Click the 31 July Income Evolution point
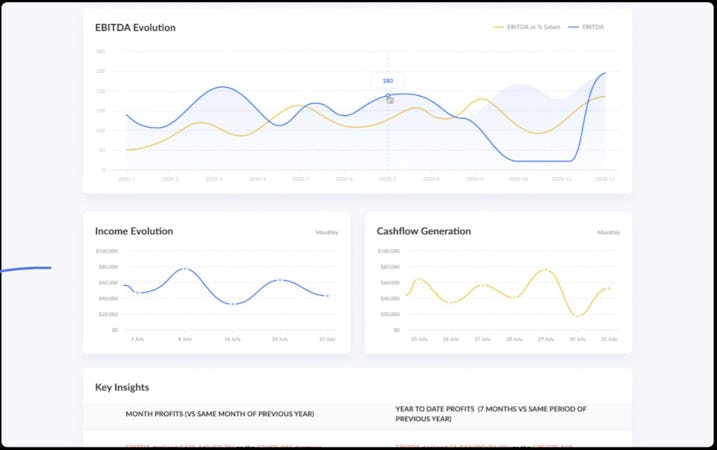 (327, 296)
